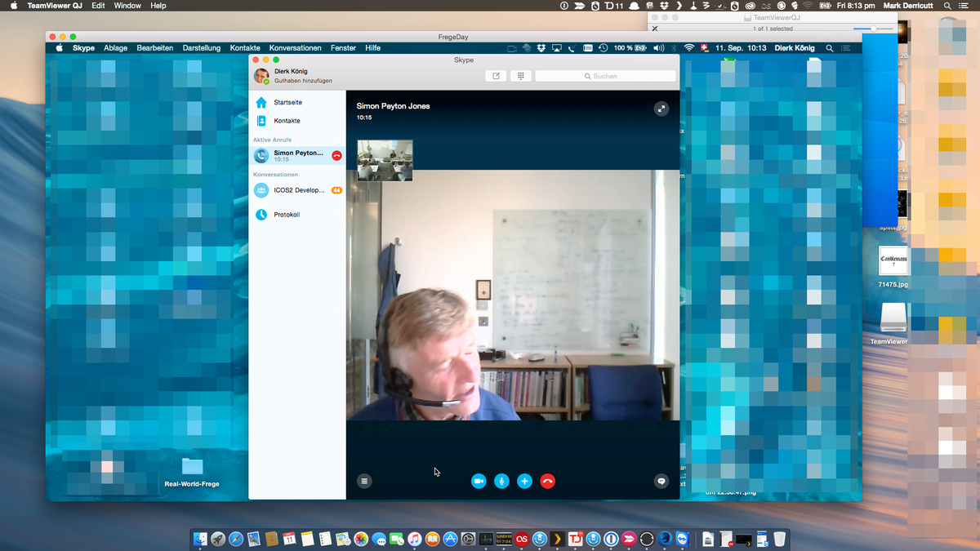This screenshot has width=980, height=551.
Task: Click the remote Dropbox menu bar icon
Action: coord(541,48)
